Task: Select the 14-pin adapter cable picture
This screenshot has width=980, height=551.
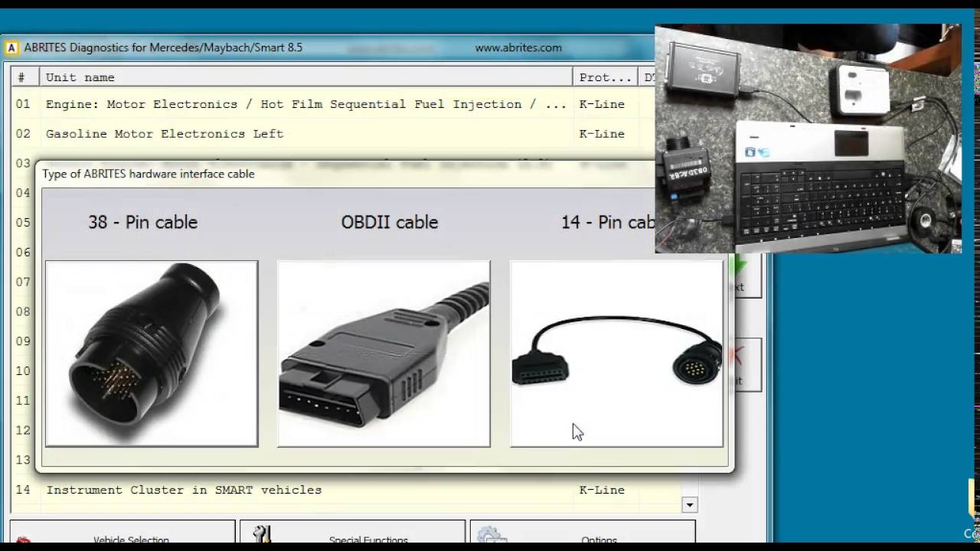Action: tap(616, 354)
